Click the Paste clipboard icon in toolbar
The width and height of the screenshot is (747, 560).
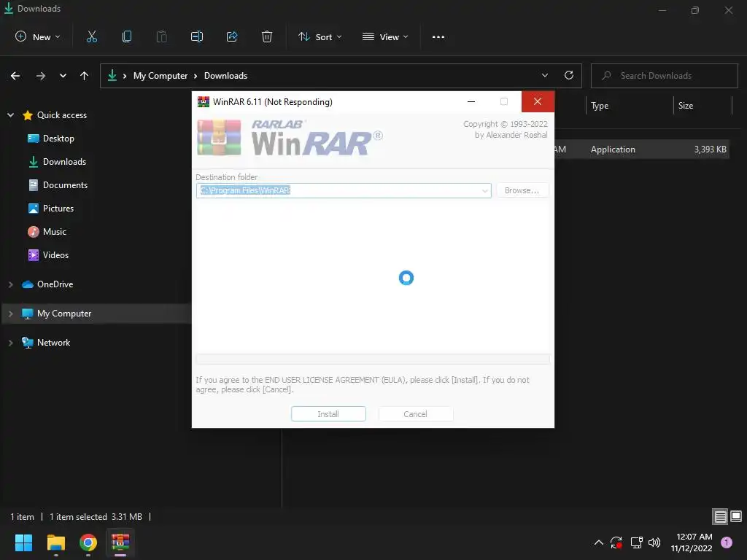pos(161,36)
